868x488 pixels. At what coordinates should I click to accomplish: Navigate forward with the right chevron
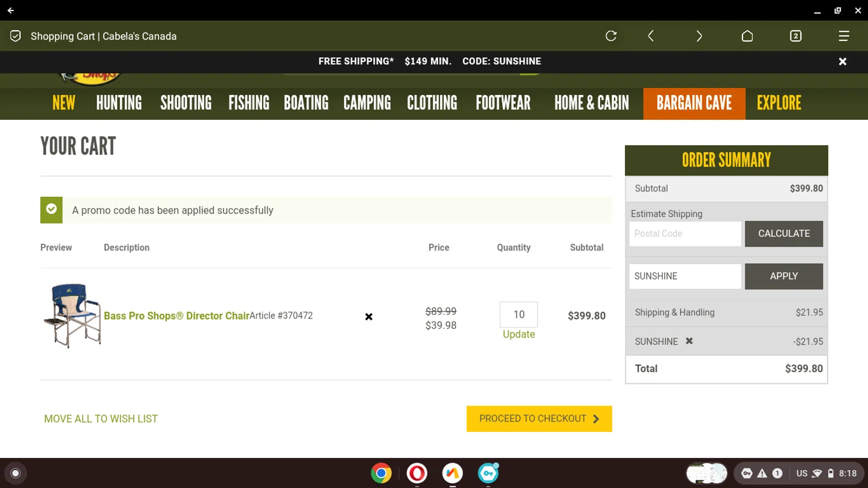click(699, 36)
